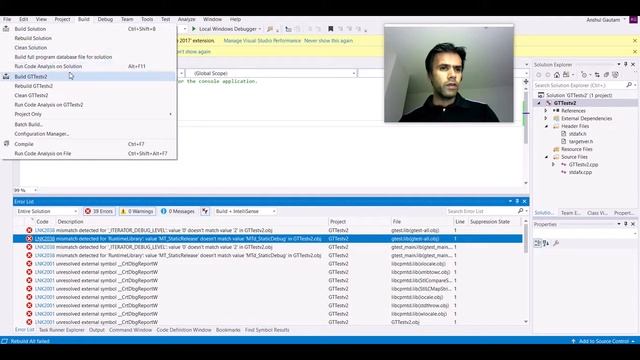The height and width of the screenshot is (360, 640).
Task: Expand the GTTestv2.cpp node
Action: (x=553, y=164)
